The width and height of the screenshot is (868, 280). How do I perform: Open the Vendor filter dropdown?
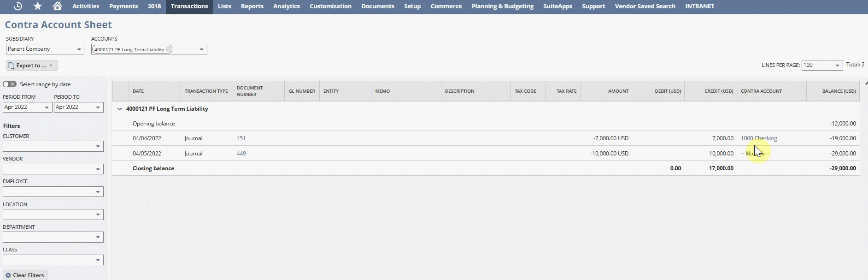coord(53,169)
